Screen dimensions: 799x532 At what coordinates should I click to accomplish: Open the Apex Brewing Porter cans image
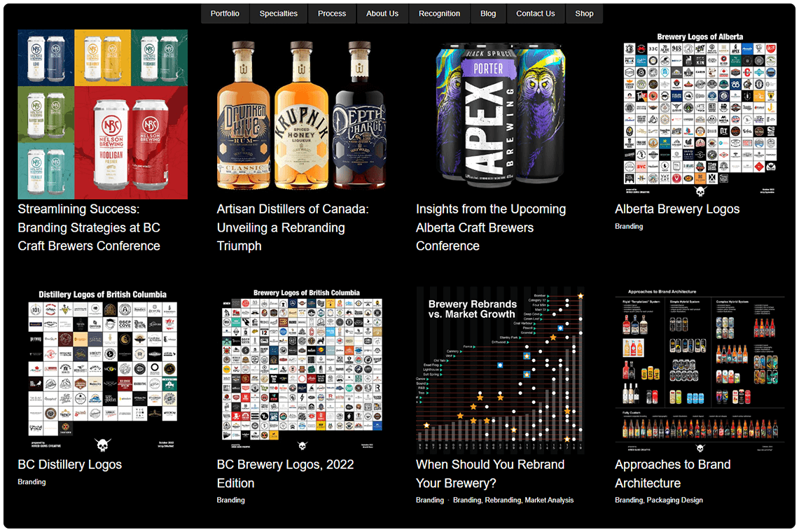coord(501,114)
